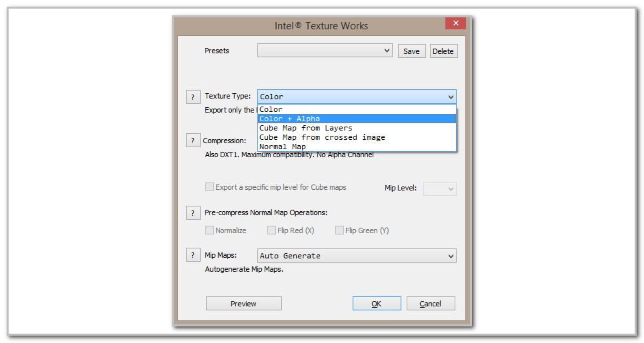Open the Mip Maps Auto Generate dropdown
The height and width of the screenshot is (343, 644).
[357, 256]
